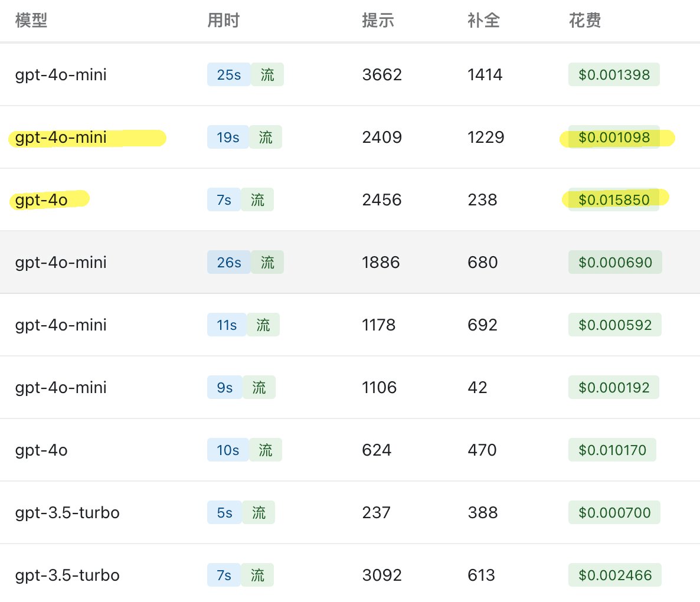Click the 用时 column header
The image size is (700, 602).
224,21
